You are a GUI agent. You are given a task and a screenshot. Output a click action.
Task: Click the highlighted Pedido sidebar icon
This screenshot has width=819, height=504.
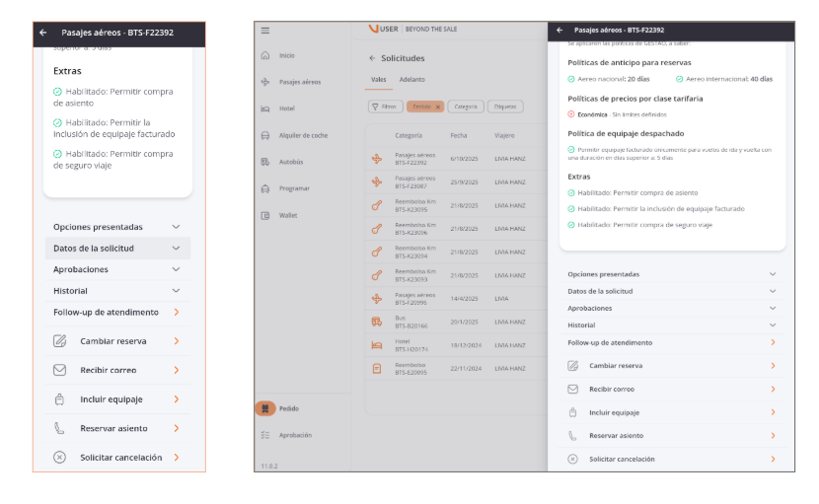coord(265,408)
